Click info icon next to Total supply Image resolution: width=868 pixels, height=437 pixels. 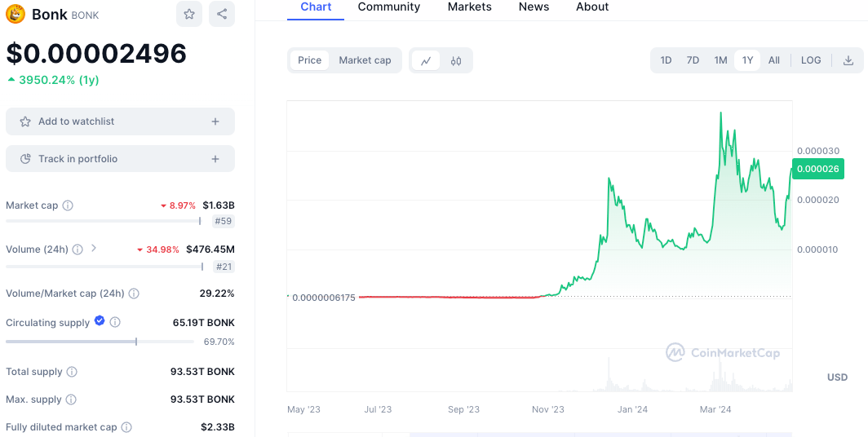72,372
